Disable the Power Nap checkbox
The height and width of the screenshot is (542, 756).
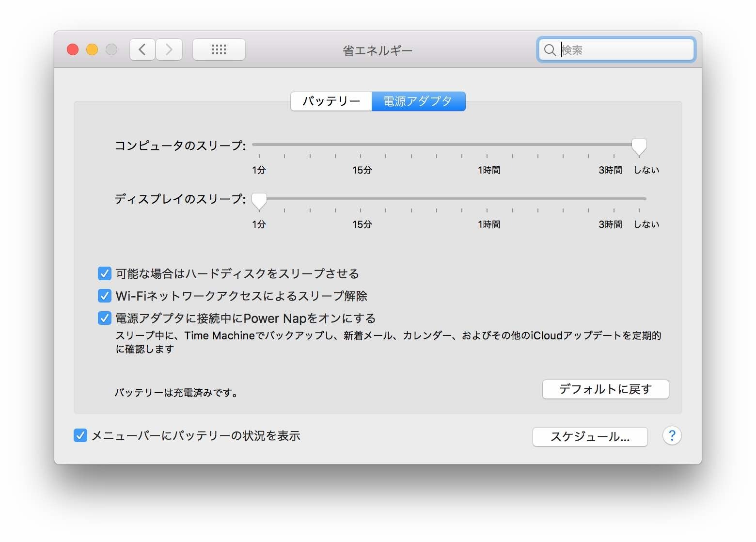(105, 318)
